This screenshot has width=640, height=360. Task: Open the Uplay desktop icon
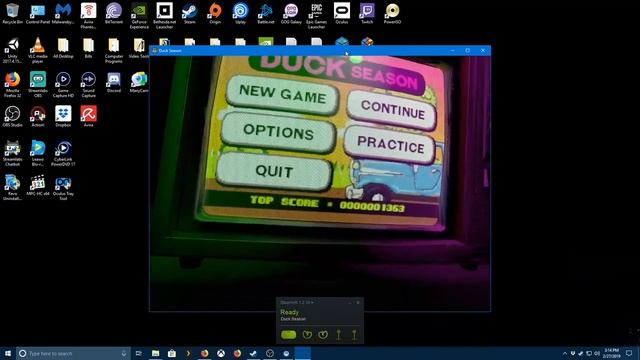[x=240, y=13]
